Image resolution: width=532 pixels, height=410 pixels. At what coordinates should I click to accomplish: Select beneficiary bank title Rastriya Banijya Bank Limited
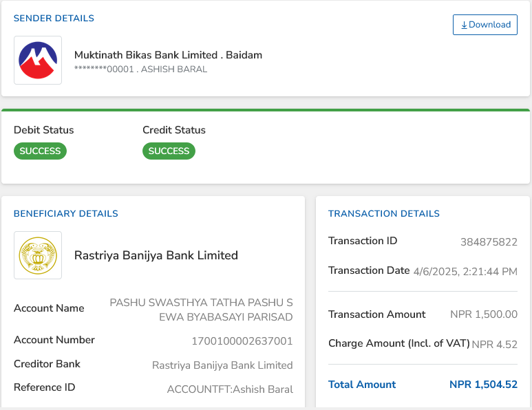pos(156,255)
